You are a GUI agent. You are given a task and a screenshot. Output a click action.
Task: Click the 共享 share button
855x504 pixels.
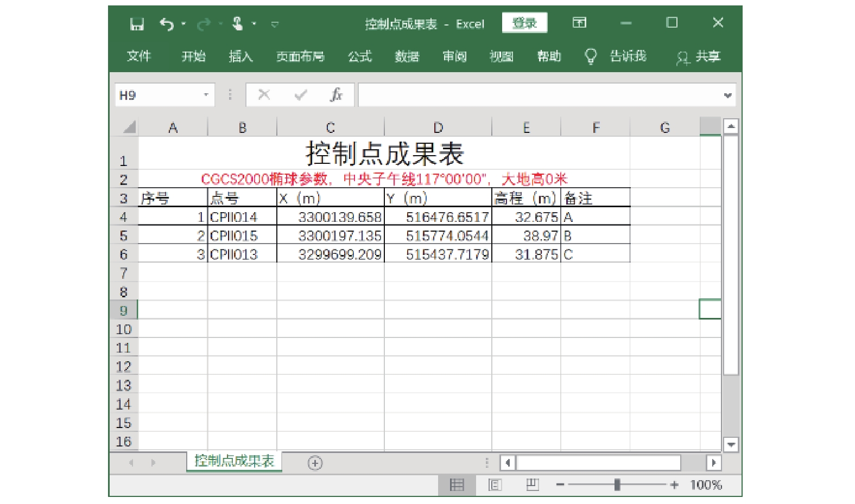click(x=699, y=56)
